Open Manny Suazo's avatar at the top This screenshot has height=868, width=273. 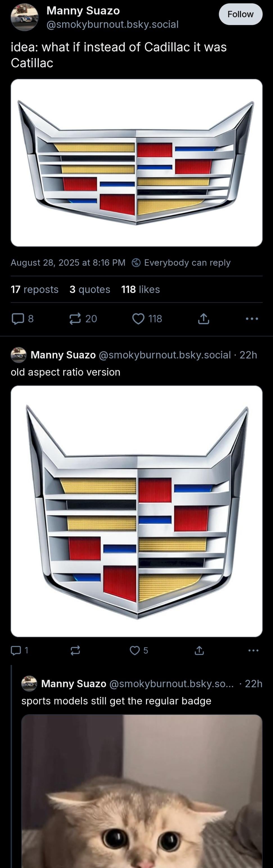[24, 17]
